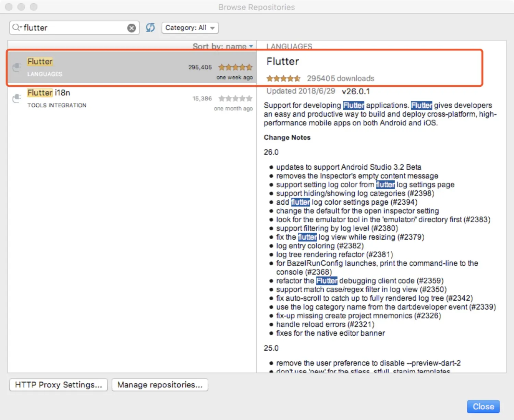514x420 pixels.
Task: Click 'updates to support Android Studio 3.2 Beta'
Action: click(x=349, y=167)
